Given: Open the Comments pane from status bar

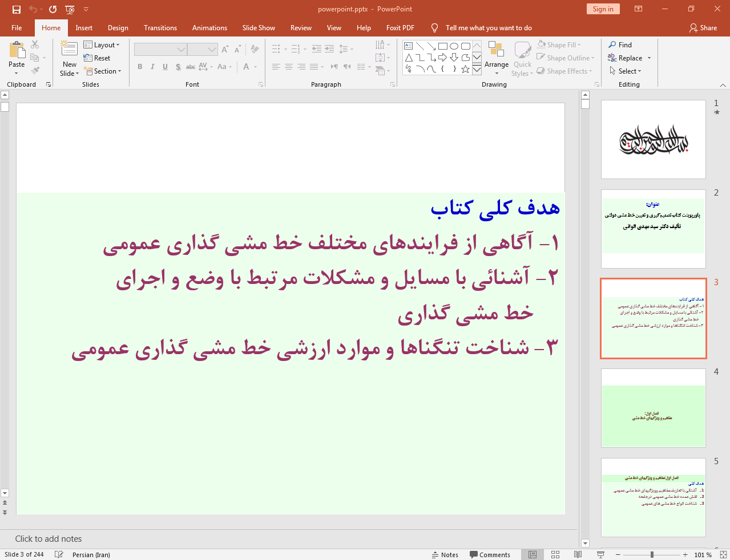Looking at the screenshot, I should click(x=490, y=554).
